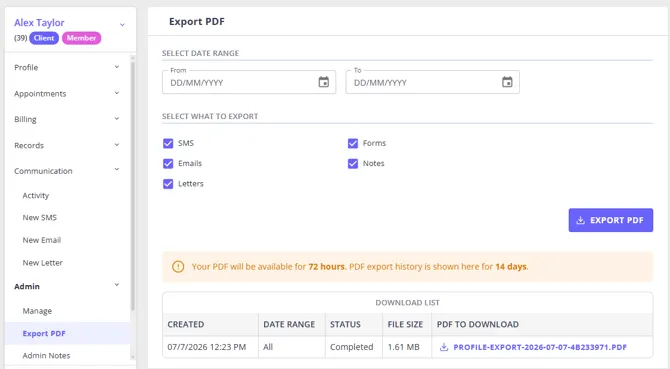
Task: Uncheck the Forms checkbox
Action: (353, 143)
